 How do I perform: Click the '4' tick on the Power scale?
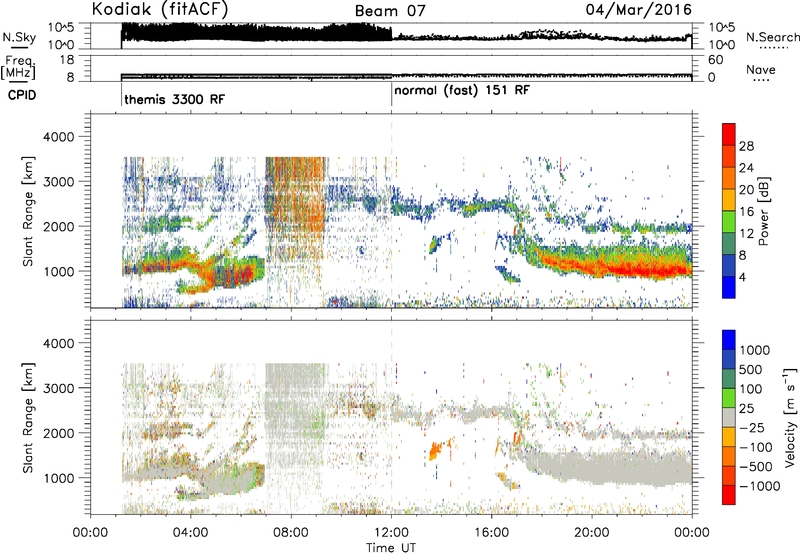[x=742, y=277]
